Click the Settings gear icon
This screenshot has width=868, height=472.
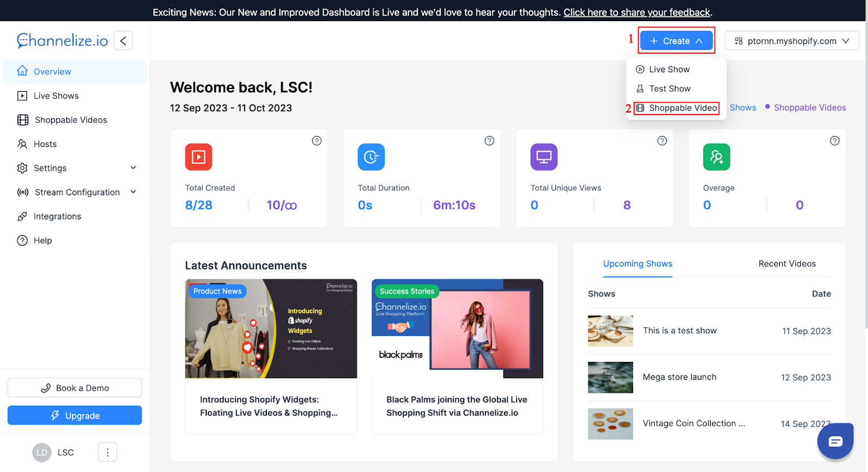[22, 168]
